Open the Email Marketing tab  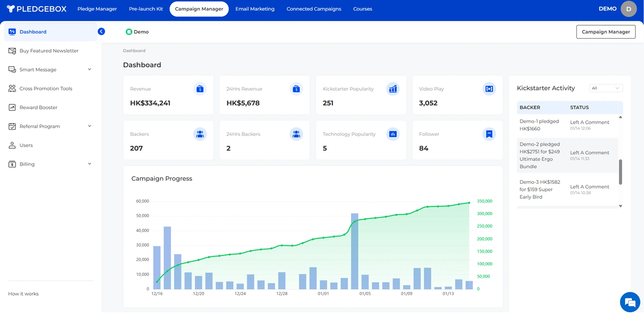click(x=255, y=9)
